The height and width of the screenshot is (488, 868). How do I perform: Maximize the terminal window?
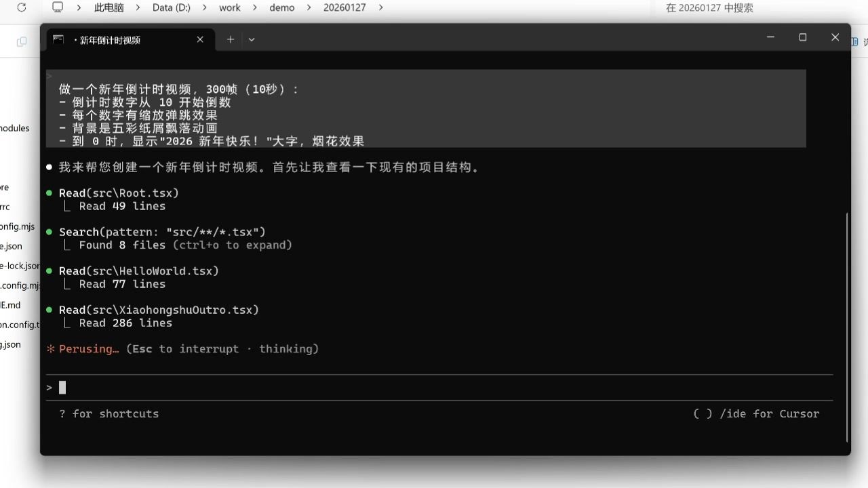pyautogui.click(x=803, y=37)
